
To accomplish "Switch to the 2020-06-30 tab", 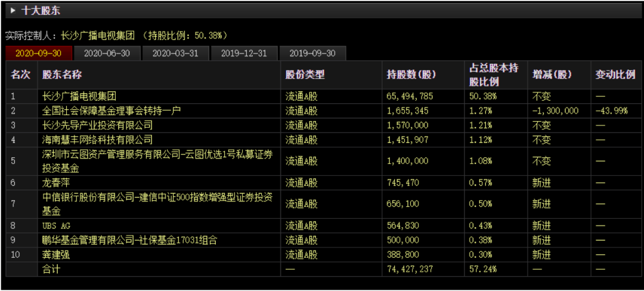I will (107, 54).
